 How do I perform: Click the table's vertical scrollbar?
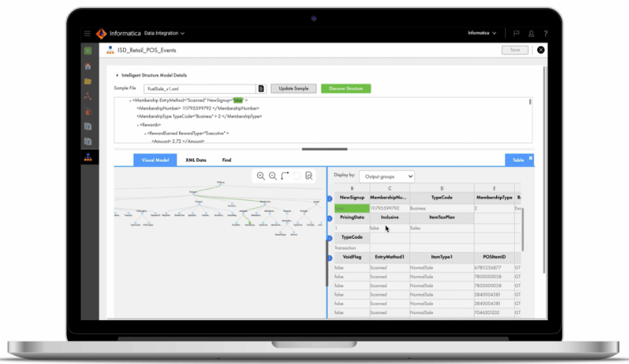(523, 230)
